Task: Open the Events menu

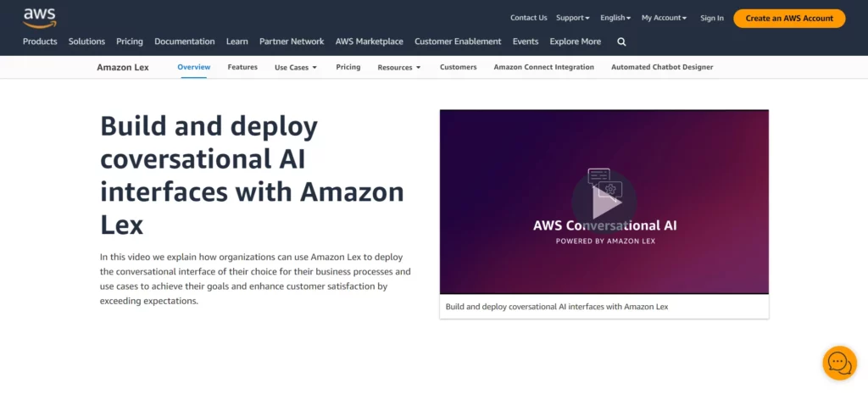Action: click(x=526, y=42)
